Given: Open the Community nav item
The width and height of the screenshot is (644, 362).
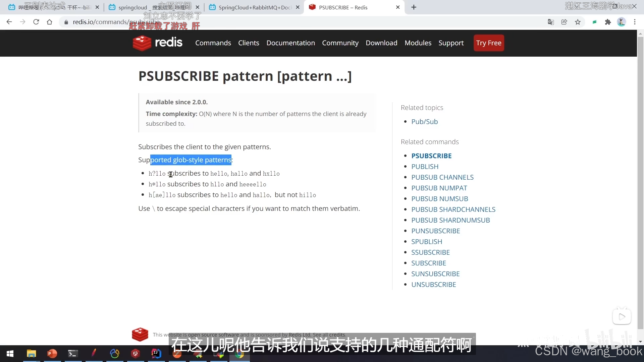Looking at the screenshot, I should 340,43.
